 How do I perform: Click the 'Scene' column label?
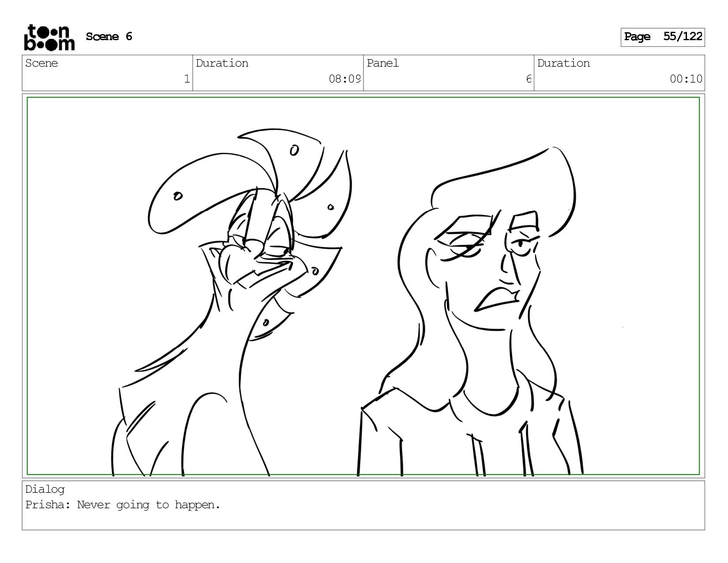pos(41,63)
